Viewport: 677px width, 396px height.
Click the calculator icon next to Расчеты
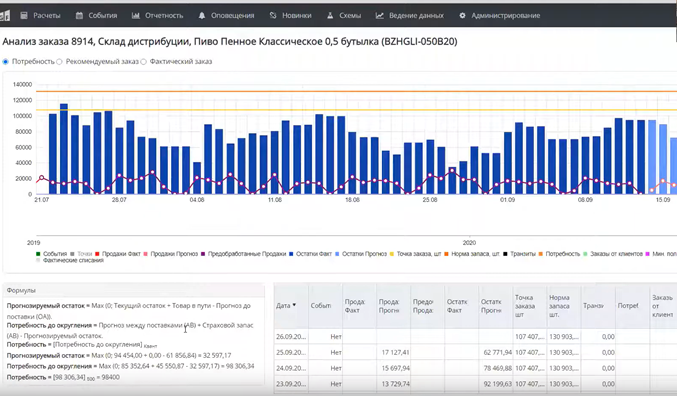click(24, 16)
